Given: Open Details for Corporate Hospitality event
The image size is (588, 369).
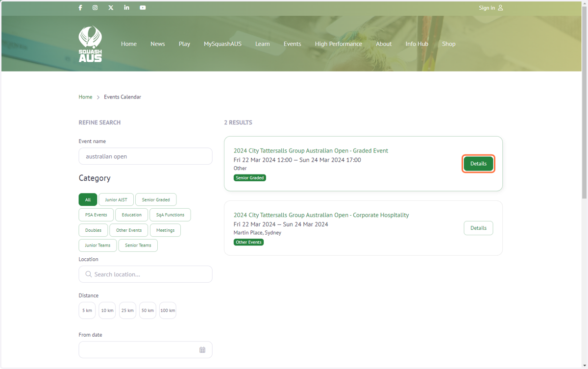Looking at the screenshot, I should coord(478,228).
